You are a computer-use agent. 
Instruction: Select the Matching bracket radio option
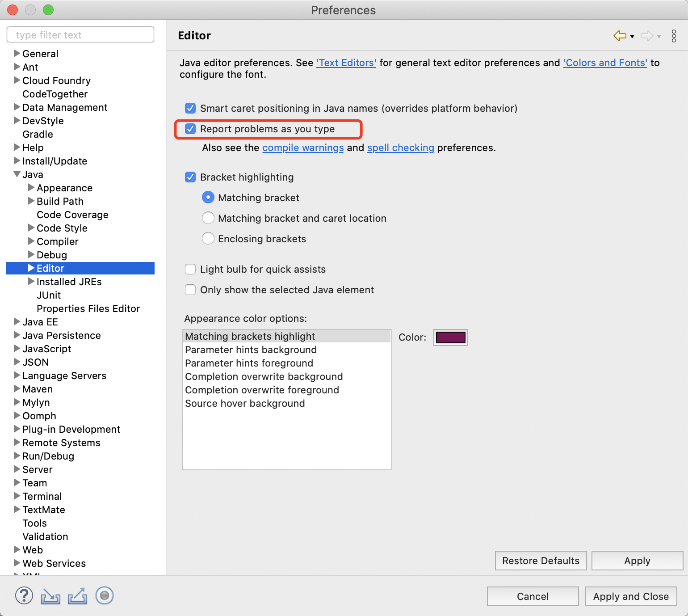[x=208, y=198]
